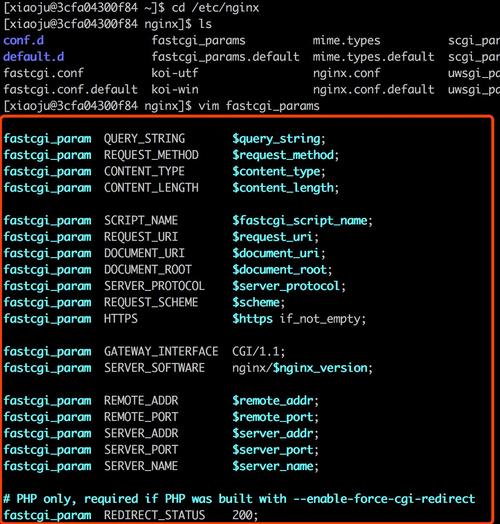Click the $query_string variable

(276, 139)
